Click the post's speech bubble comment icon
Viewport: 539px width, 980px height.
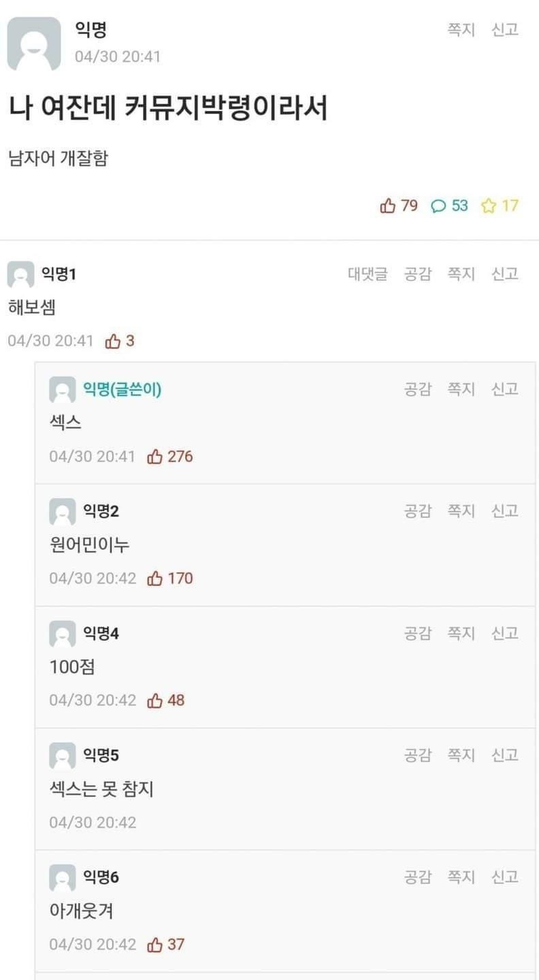pyautogui.click(x=439, y=206)
